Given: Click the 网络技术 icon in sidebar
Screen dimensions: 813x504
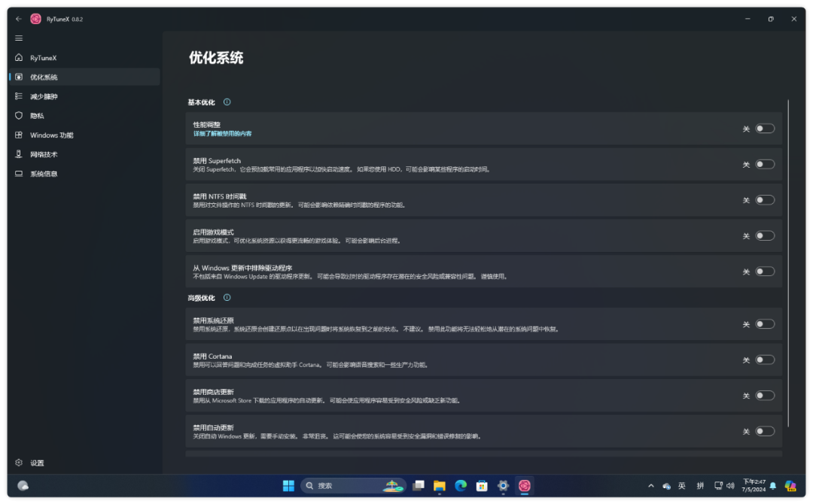Looking at the screenshot, I should [19, 154].
